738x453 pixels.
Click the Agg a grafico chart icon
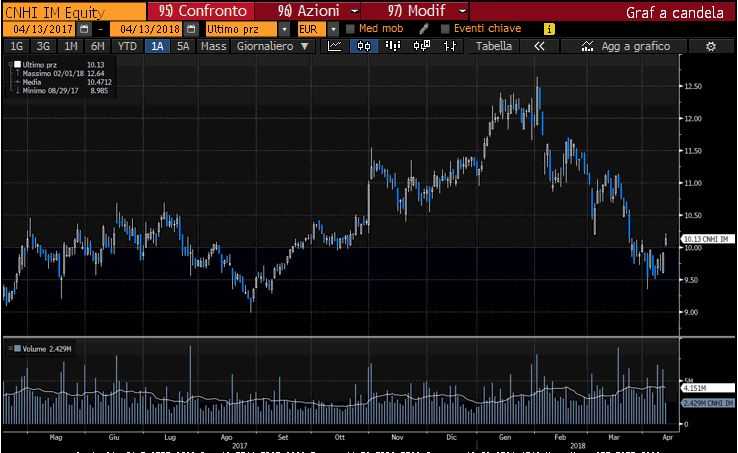(x=587, y=46)
